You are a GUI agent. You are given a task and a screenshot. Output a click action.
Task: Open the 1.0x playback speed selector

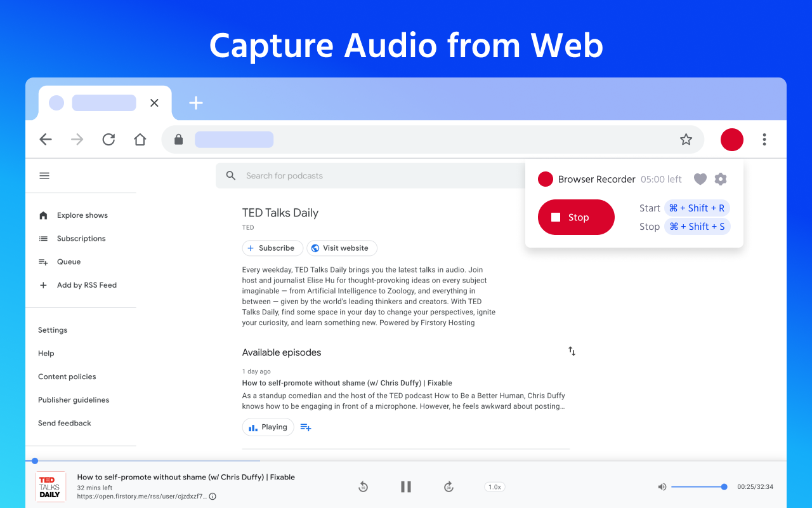point(494,487)
